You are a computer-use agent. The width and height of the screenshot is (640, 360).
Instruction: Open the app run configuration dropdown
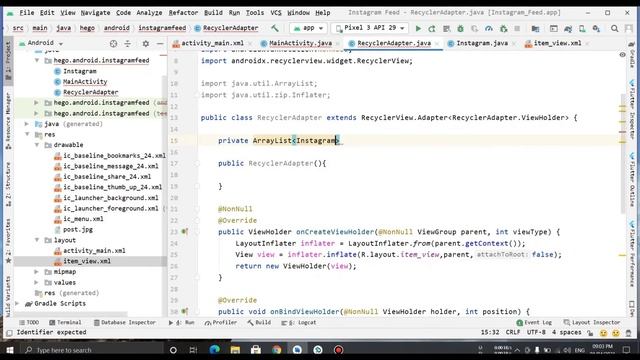coord(309,28)
